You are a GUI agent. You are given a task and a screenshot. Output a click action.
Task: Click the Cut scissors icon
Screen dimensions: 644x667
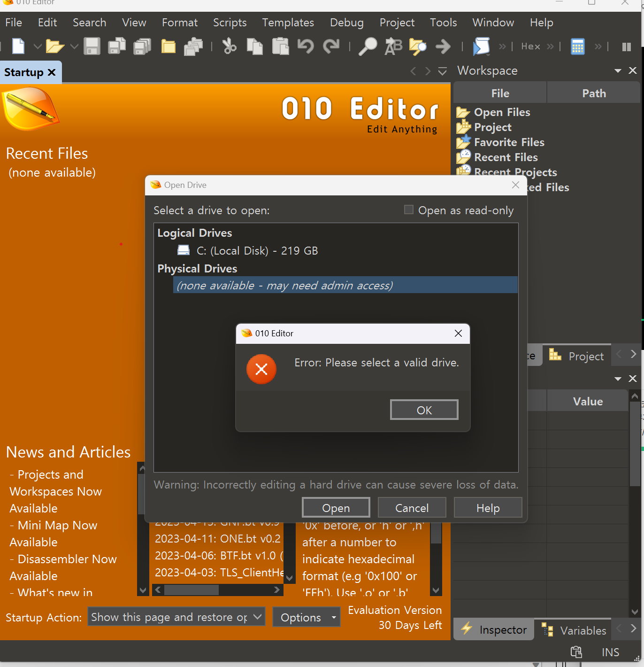pyautogui.click(x=229, y=47)
